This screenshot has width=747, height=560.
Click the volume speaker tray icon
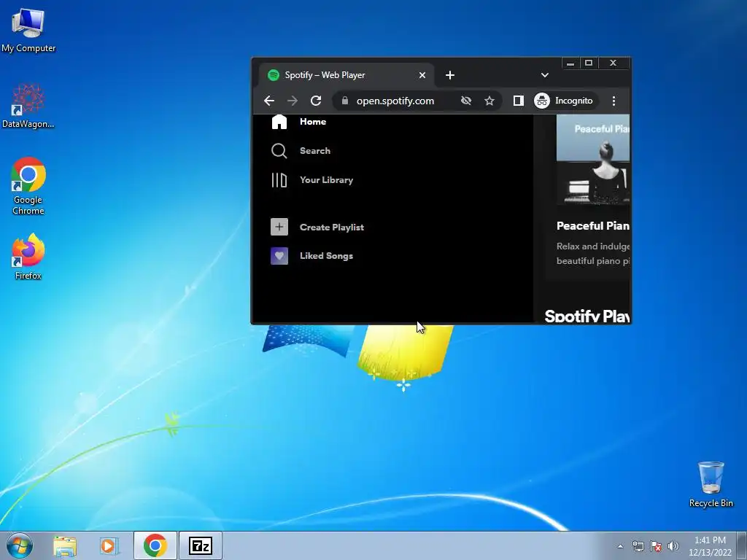673,546
